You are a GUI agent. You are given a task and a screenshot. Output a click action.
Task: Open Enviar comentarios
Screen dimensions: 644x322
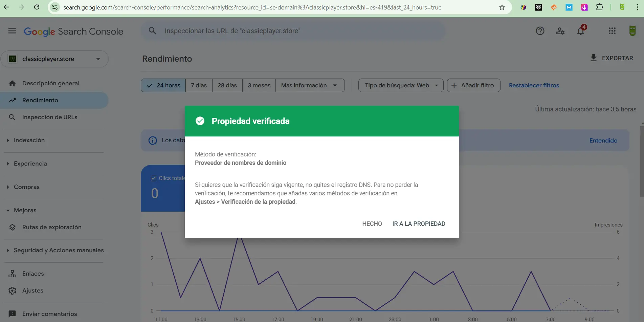54,314
